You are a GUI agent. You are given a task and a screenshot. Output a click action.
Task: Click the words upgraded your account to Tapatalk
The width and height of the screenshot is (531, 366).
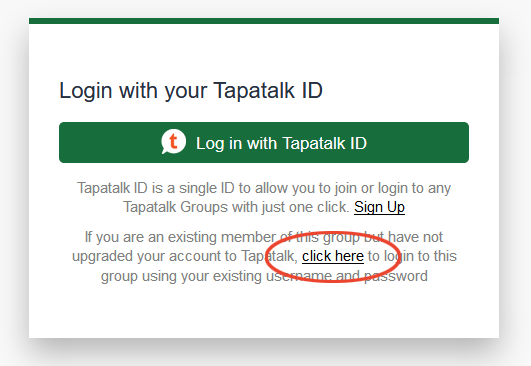tap(185, 256)
